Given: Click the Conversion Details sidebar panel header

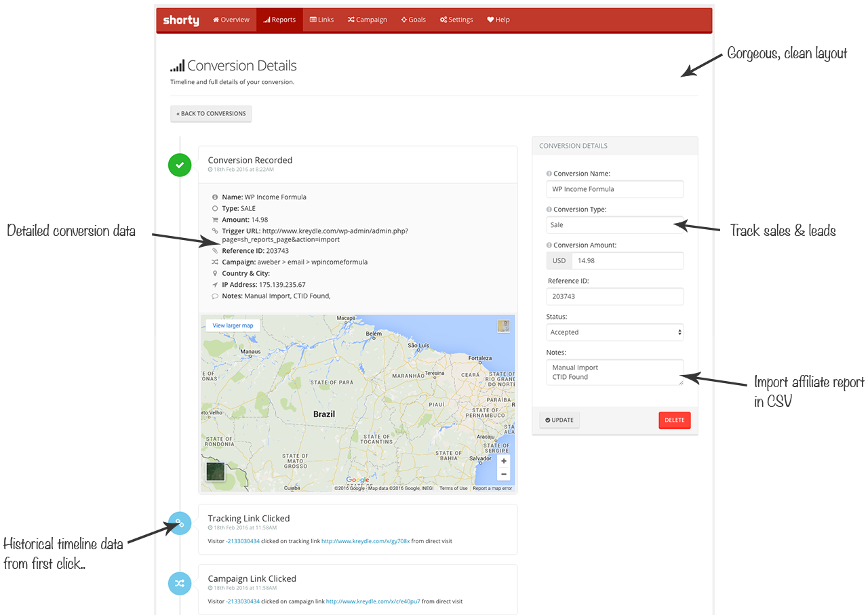Looking at the screenshot, I should click(615, 146).
